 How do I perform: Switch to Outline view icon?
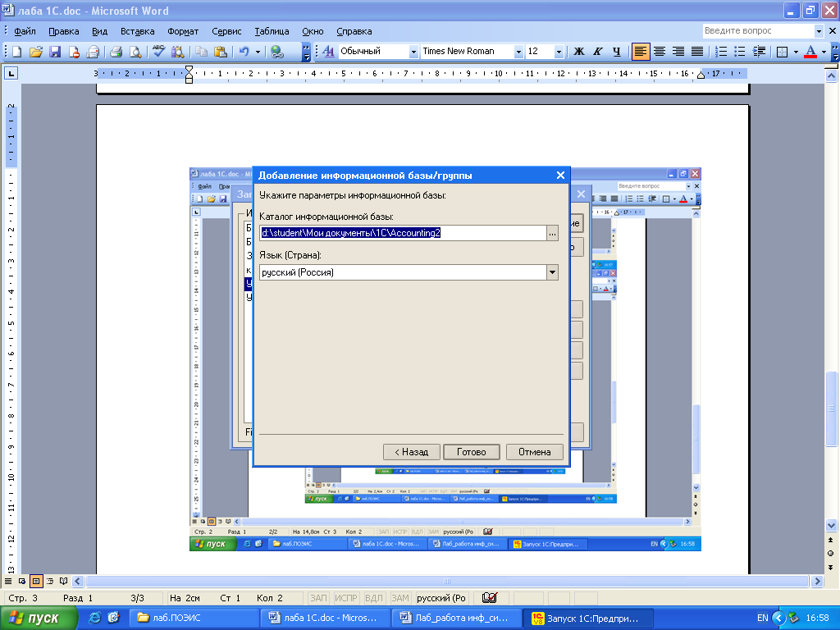(x=50, y=581)
